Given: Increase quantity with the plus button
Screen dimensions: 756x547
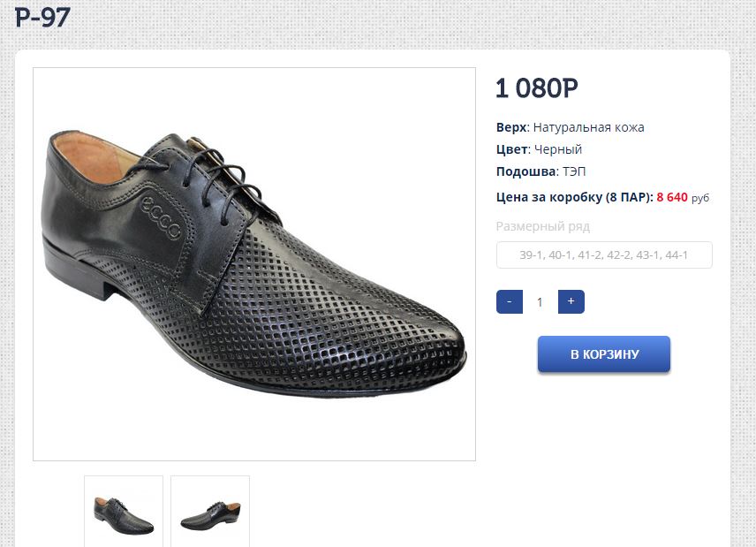Looking at the screenshot, I should (571, 301).
